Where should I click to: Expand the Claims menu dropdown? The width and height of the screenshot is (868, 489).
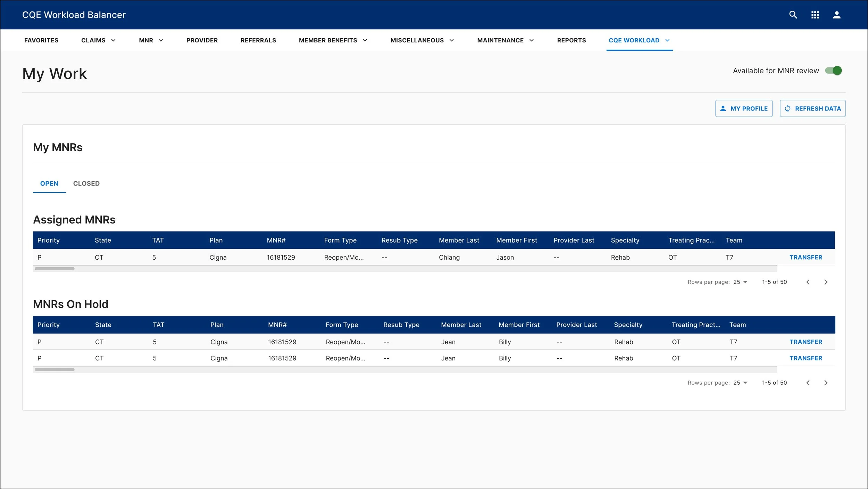click(x=98, y=40)
